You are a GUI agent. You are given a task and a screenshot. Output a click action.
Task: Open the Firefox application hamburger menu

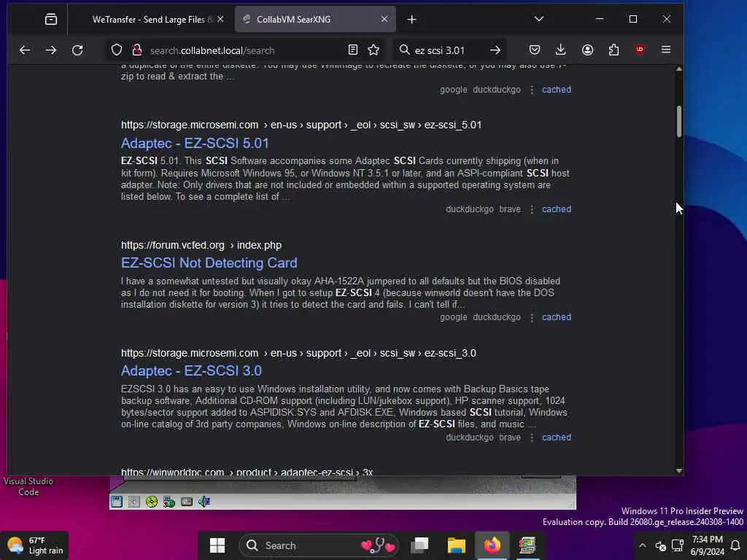point(666,50)
